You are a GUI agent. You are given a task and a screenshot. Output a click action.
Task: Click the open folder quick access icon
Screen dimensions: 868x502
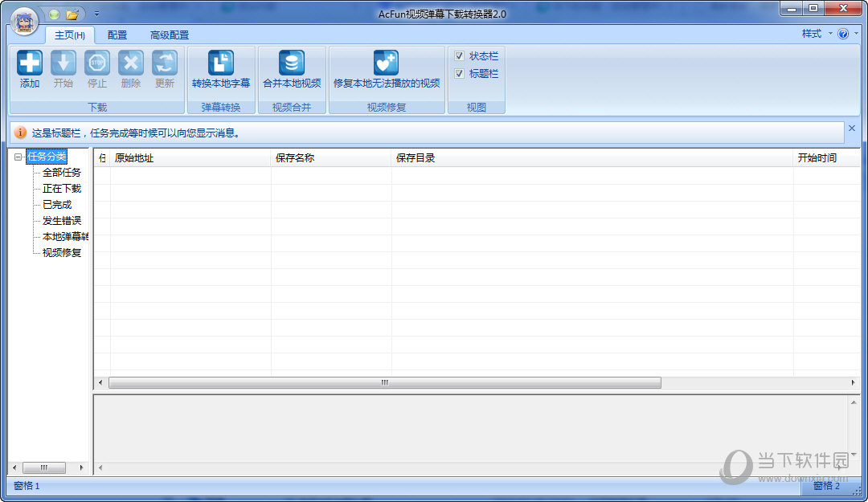pos(72,14)
